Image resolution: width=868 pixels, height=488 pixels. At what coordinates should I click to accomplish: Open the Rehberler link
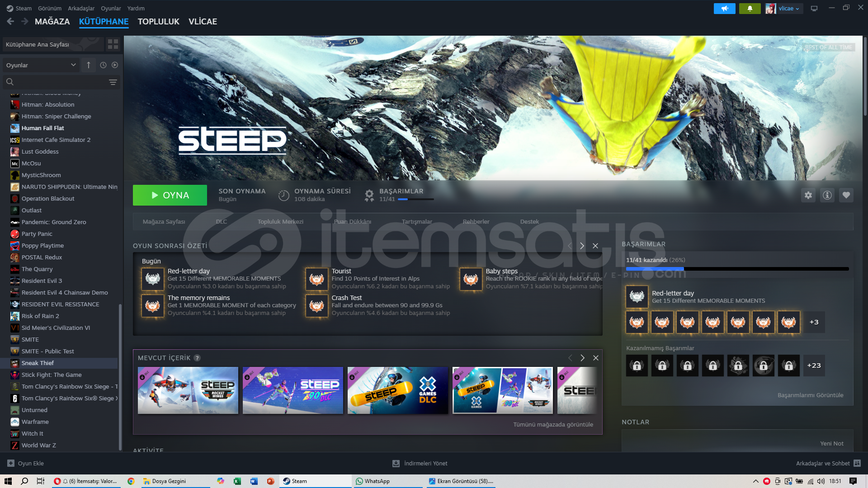[x=476, y=221]
